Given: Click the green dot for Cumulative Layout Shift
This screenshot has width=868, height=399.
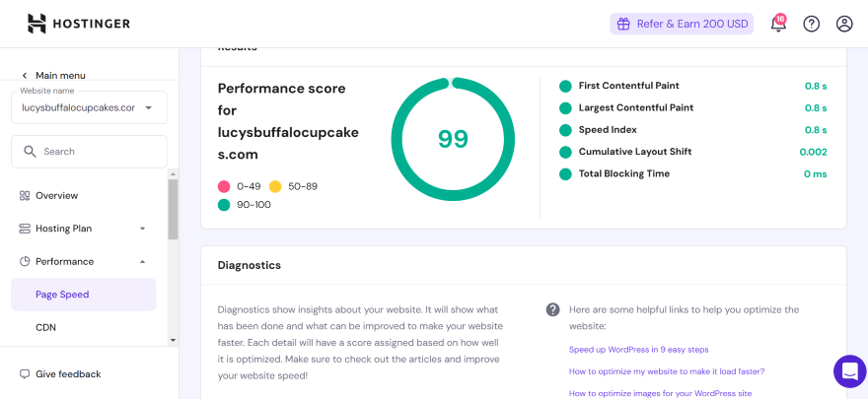Looking at the screenshot, I should point(565,153).
